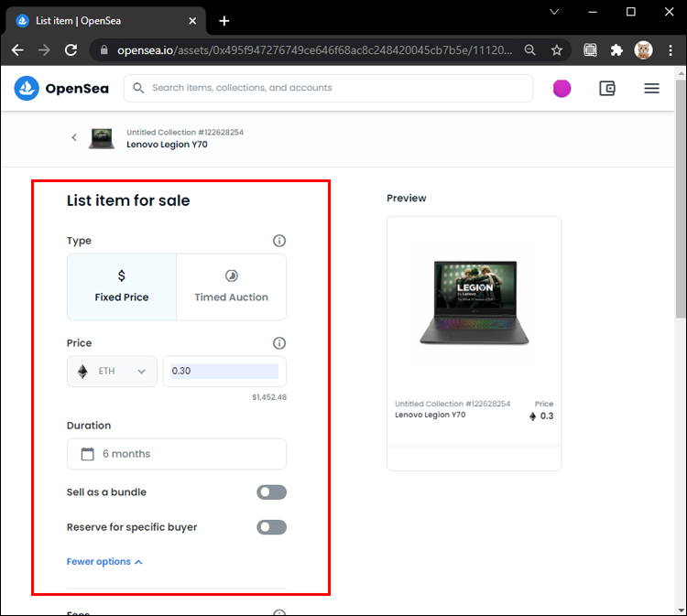The height and width of the screenshot is (616, 687).
Task: Close the List item | OpenSea tab
Action: (x=192, y=20)
